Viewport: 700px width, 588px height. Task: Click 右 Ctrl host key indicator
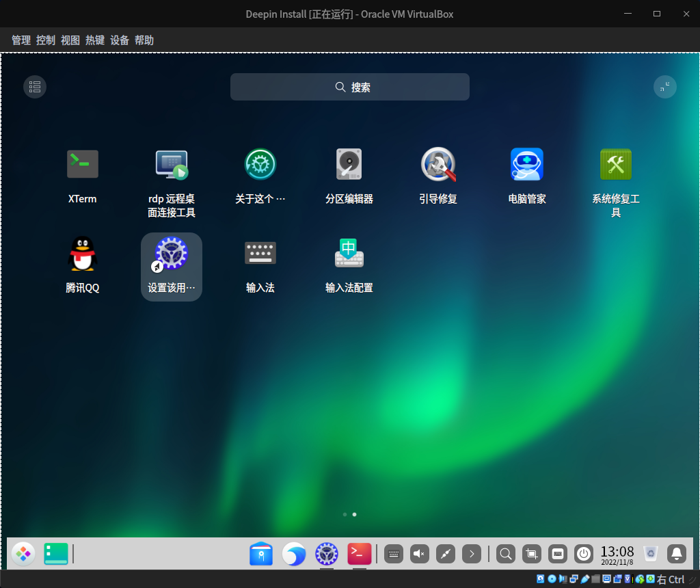click(671, 580)
